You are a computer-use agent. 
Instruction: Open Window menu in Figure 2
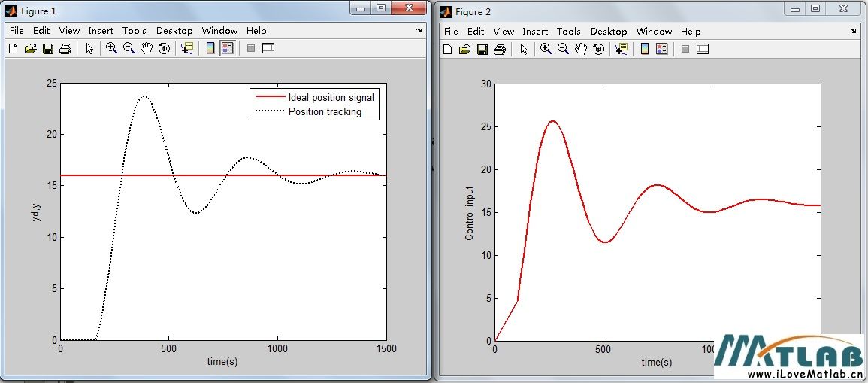point(655,31)
